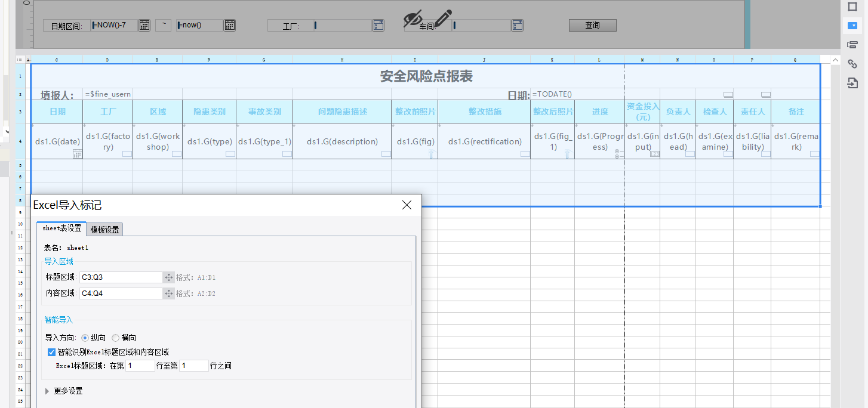The width and height of the screenshot is (868, 408).
Task: Select the square frame icon in right sidebar
Action: (x=852, y=7)
